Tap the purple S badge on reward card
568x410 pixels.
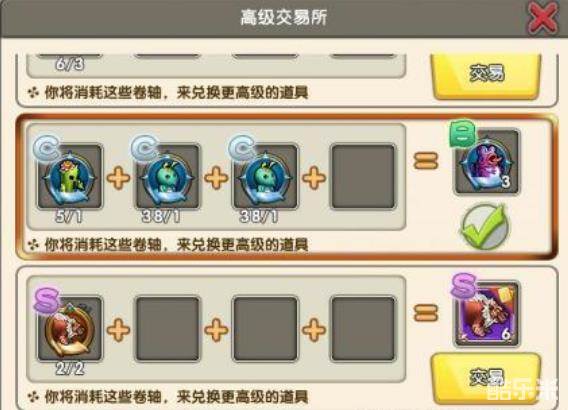click(463, 286)
